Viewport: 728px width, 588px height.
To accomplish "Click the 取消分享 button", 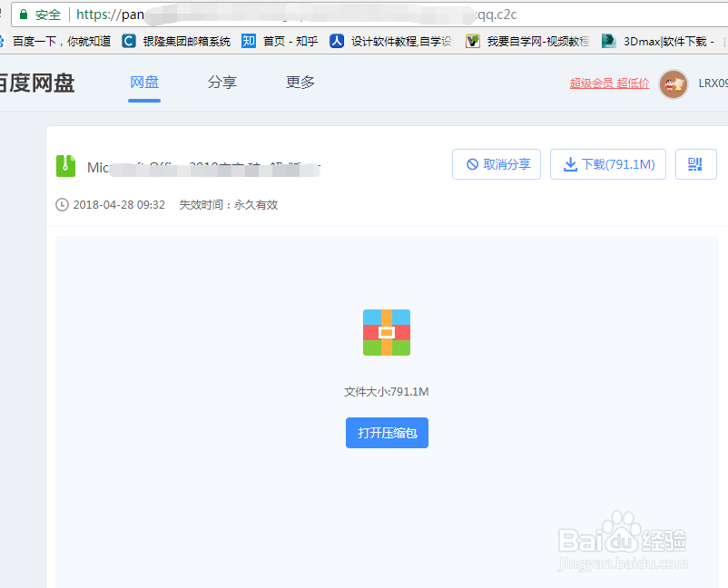I will [497, 164].
